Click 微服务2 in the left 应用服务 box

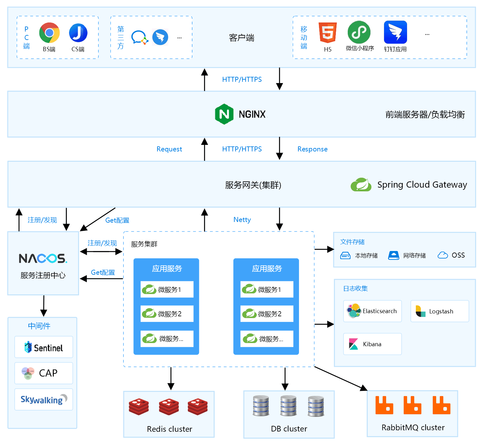click(x=167, y=314)
